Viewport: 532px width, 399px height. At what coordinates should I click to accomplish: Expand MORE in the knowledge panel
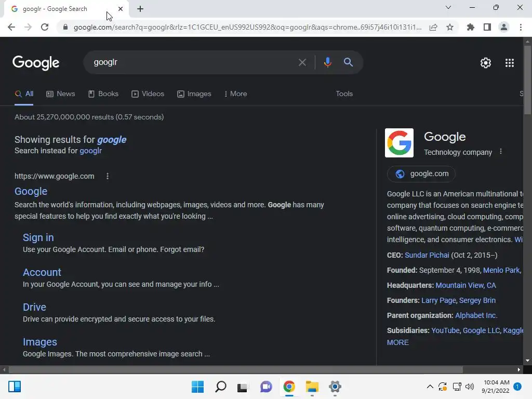coord(397,342)
